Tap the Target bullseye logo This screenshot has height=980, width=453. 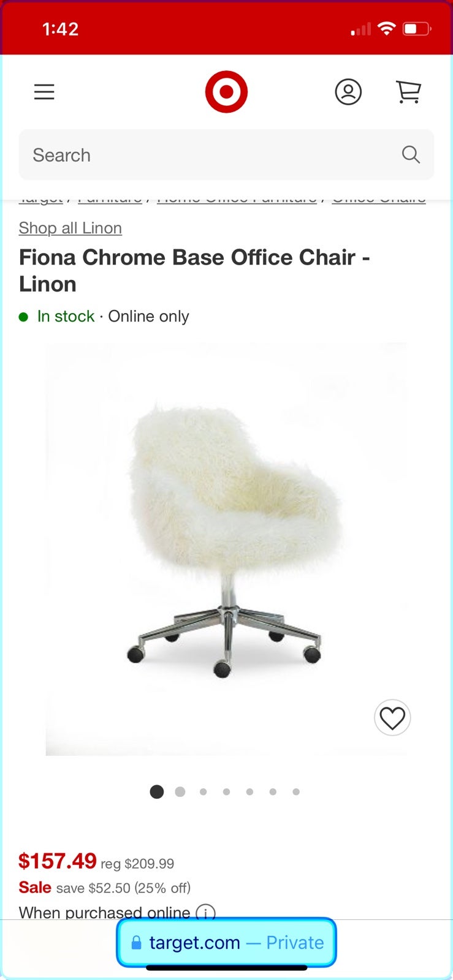[226, 92]
